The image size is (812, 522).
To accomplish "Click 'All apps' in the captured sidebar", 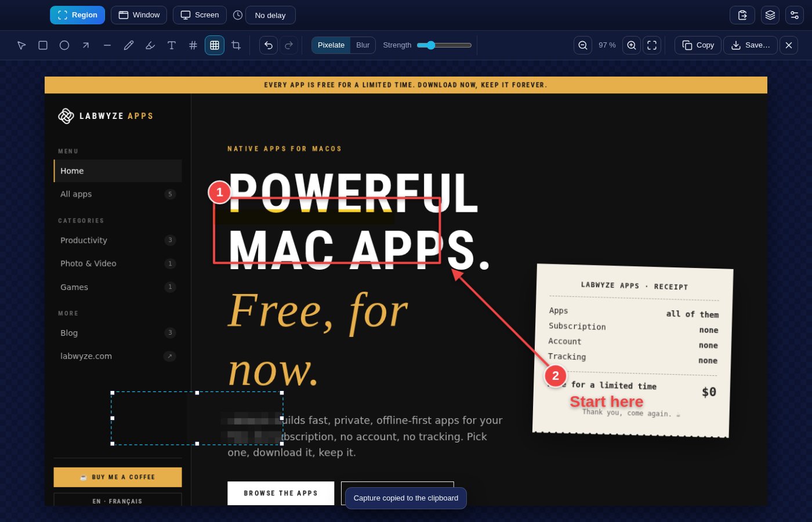I will coord(118,194).
